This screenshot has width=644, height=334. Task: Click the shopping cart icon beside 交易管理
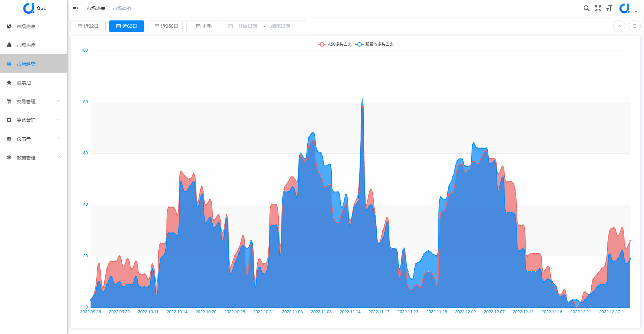[9, 101]
